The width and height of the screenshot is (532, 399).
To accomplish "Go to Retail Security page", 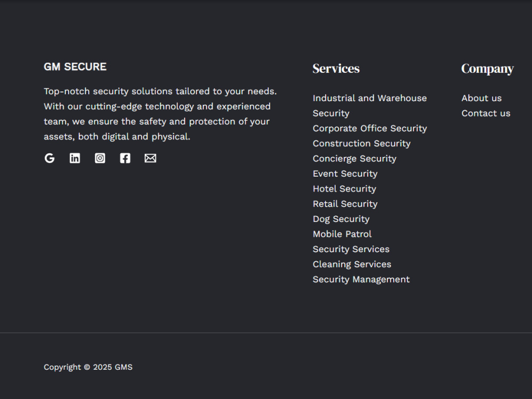I will pyautogui.click(x=345, y=204).
